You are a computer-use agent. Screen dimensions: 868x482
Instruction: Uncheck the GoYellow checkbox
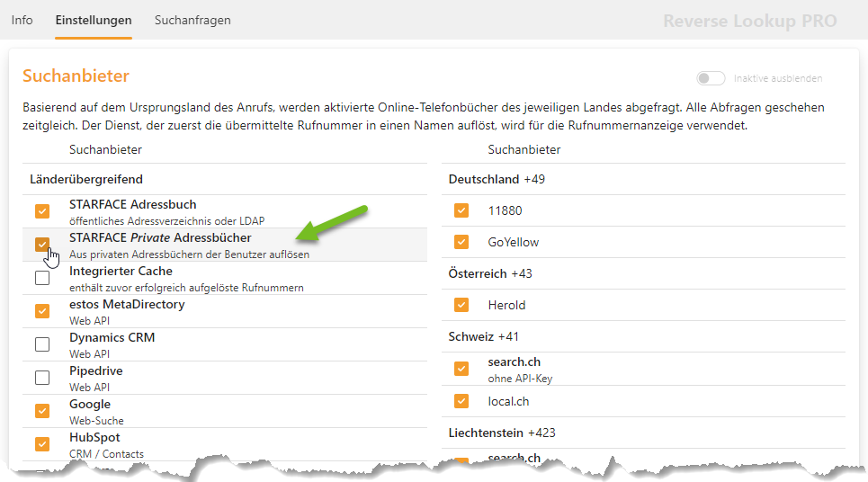tap(461, 242)
